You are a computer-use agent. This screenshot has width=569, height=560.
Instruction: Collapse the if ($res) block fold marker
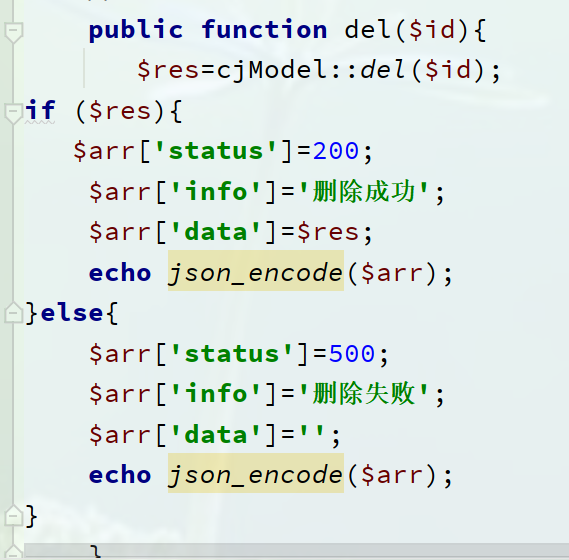click(x=14, y=113)
